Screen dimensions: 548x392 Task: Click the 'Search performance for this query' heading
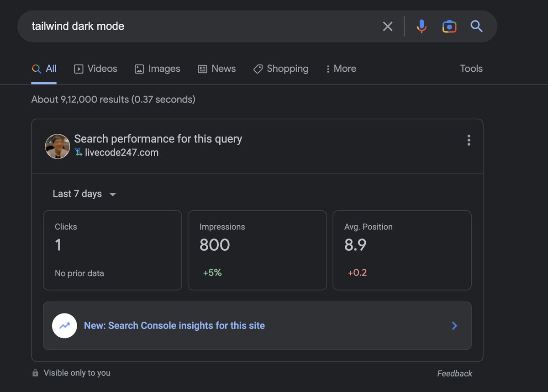158,139
